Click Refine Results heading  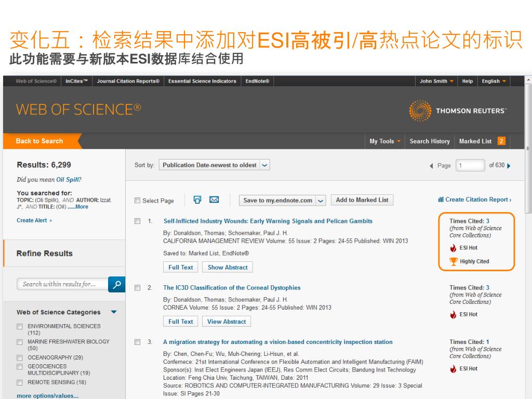tap(45, 254)
